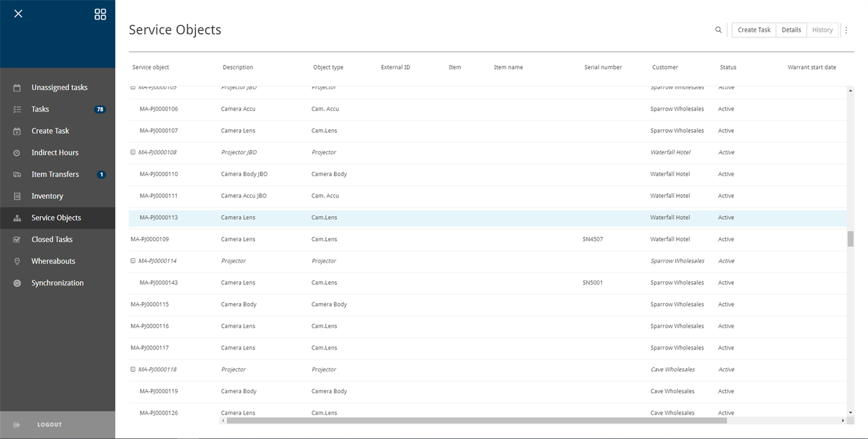
Task: Click the Details button
Action: point(790,29)
